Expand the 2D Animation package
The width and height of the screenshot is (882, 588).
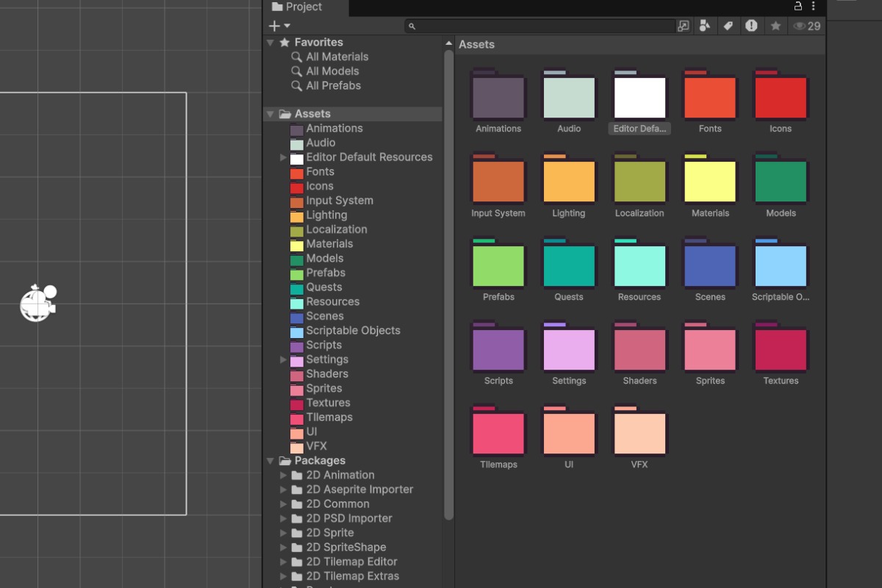point(284,476)
